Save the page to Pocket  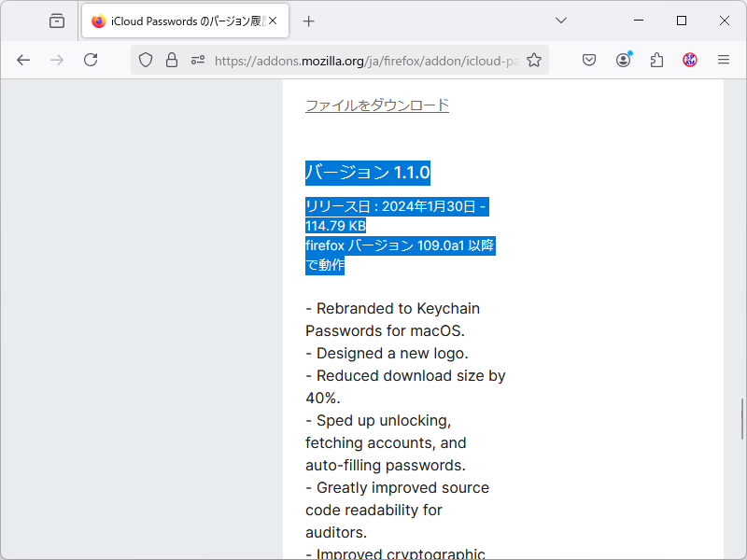pyautogui.click(x=589, y=59)
